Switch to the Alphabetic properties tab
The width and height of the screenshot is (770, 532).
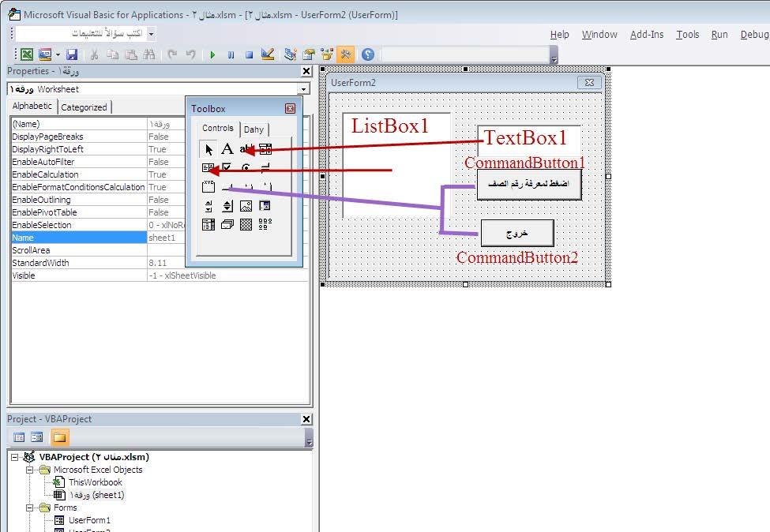[32, 106]
